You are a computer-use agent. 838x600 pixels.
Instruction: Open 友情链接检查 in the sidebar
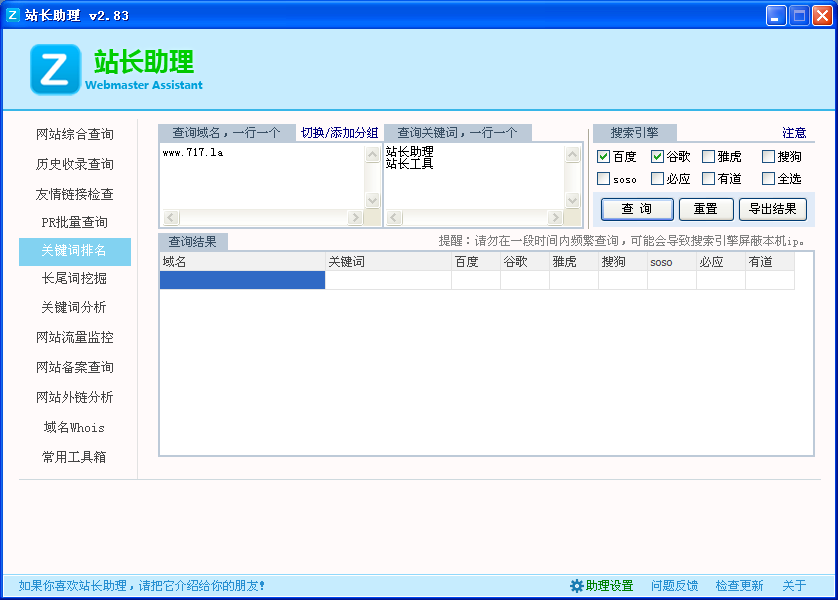pos(75,194)
